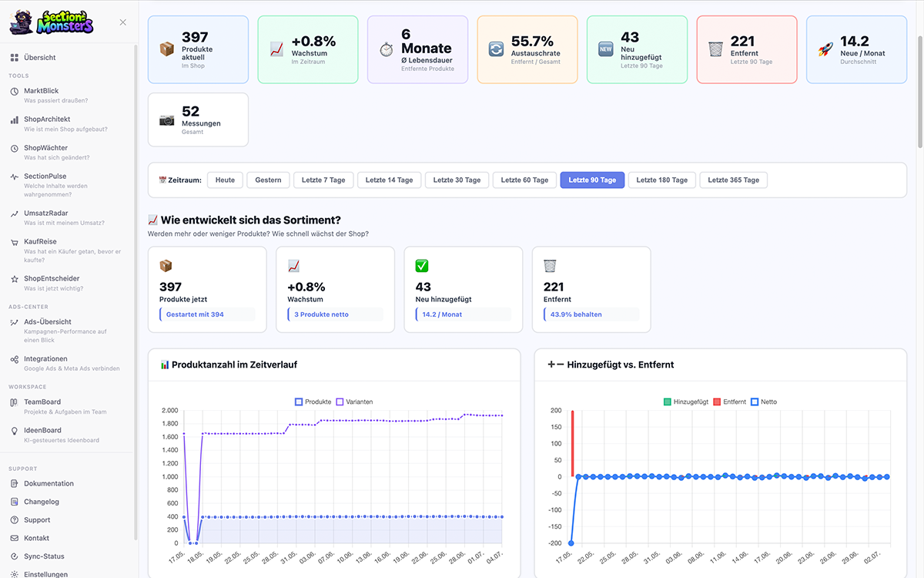Click the SectionPulse pulse icon
This screenshot has height=578, width=924.
(15, 176)
